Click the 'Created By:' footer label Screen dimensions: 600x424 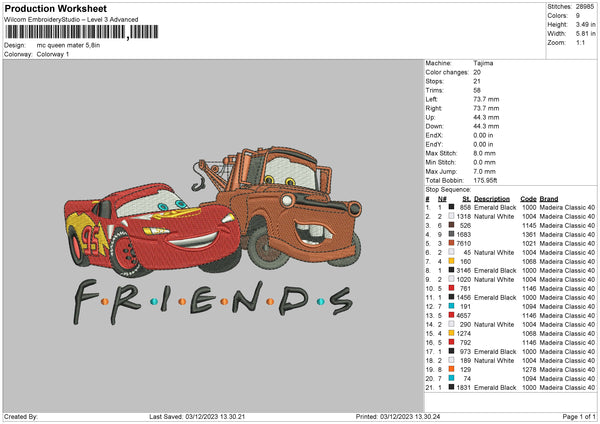21,416
